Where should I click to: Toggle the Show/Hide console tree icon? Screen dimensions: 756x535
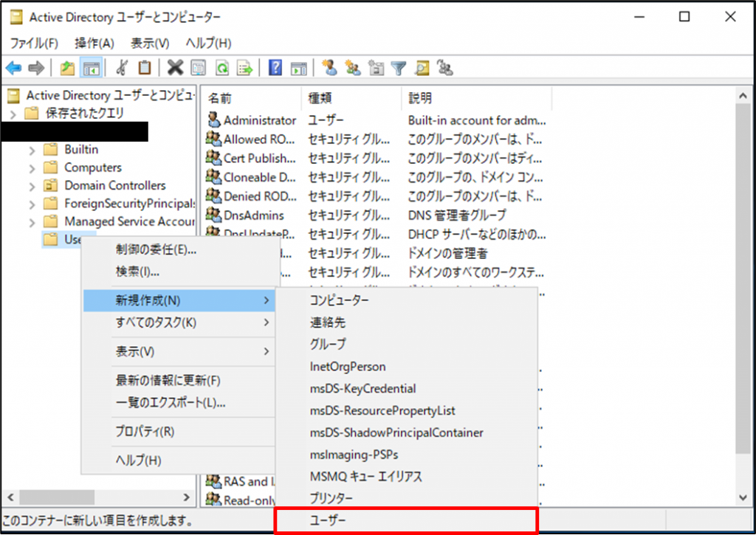(x=91, y=68)
